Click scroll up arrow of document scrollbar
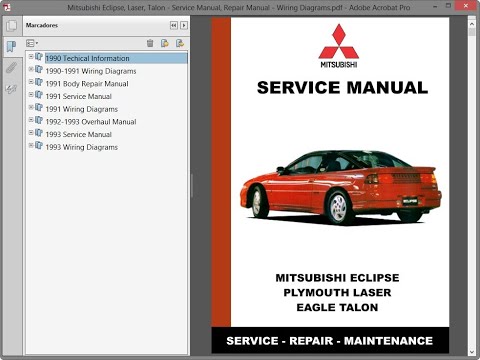This screenshot has width=480, height=360. pyautogui.click(x=472, y=24)
